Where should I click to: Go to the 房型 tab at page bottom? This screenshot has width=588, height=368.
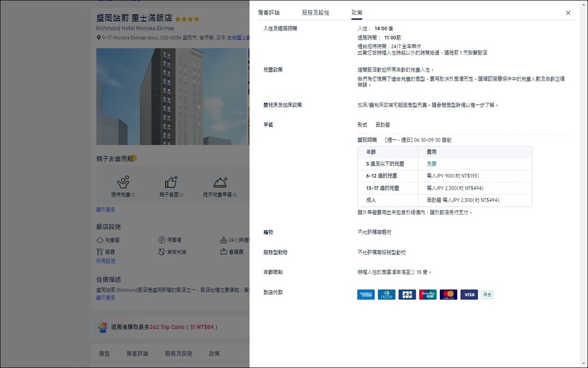(105, 354)
